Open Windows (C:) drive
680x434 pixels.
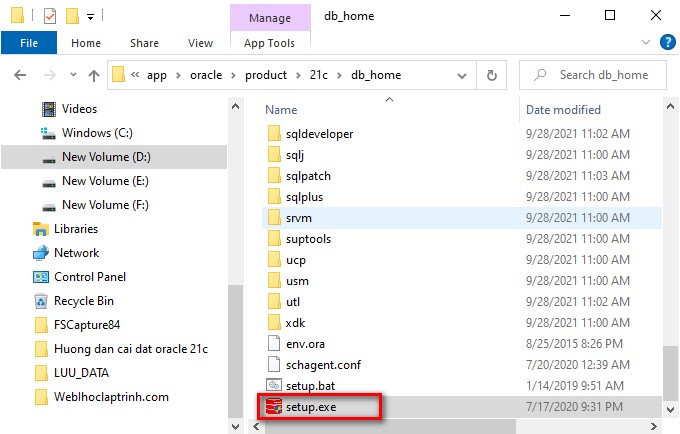97,133
